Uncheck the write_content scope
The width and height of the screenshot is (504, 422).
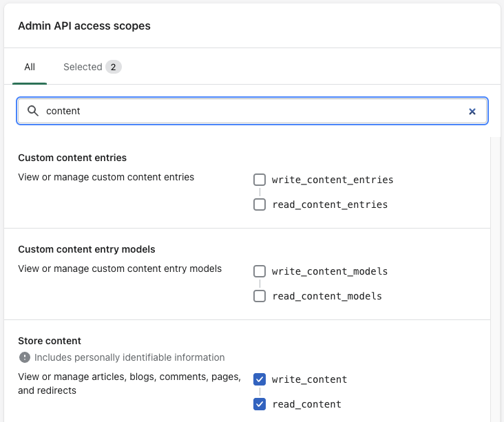point(260,379)
